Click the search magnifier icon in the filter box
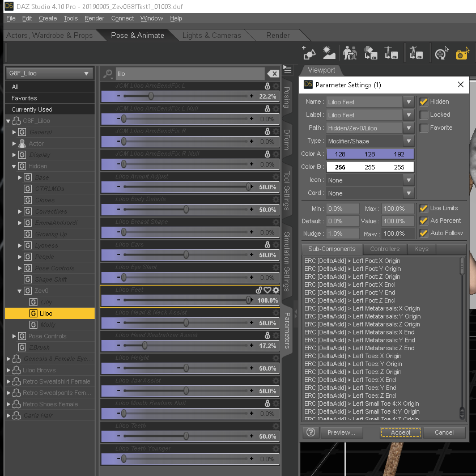476x476 pixels. [x=108, y=74]
